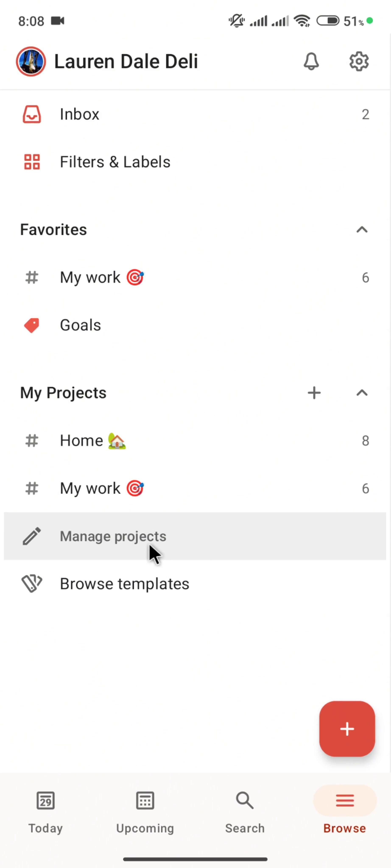The image size is (391, 868).
Task: Open the Inbox
Action: coord(80,115)
